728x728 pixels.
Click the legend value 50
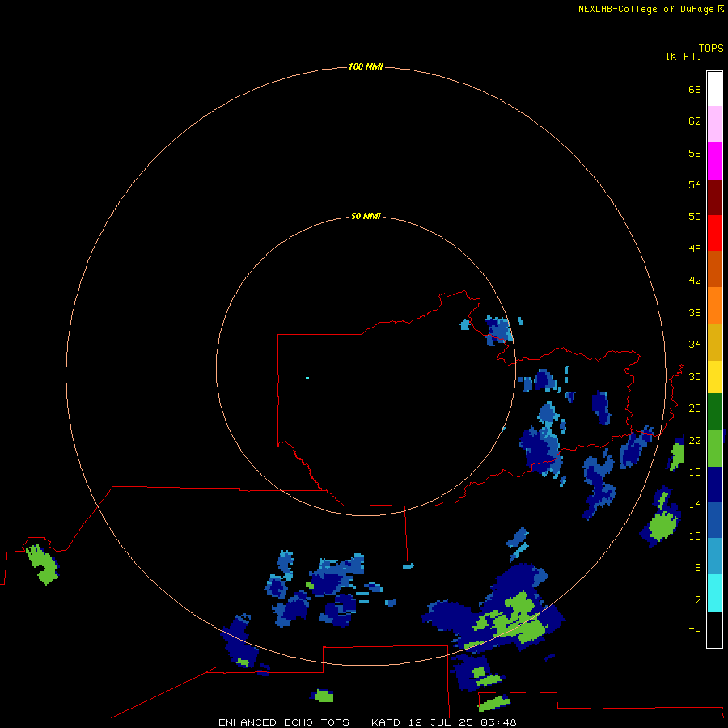695,217
